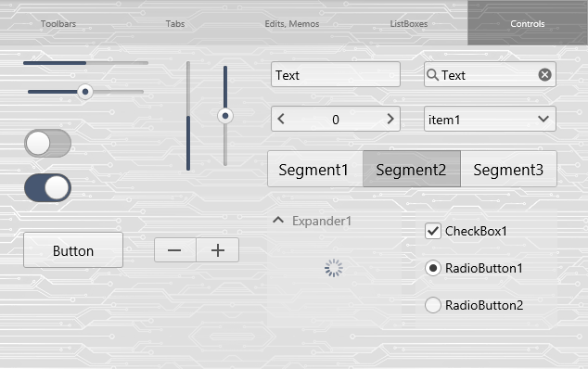The image size is (588, 369).
Task: Switch to the Tabs tab
Action: pyautogui.click(x=175, y=23)
